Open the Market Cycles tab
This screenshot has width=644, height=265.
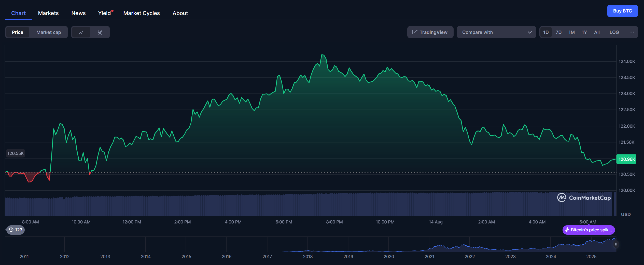pyautogui.click(x=142, y=13)
